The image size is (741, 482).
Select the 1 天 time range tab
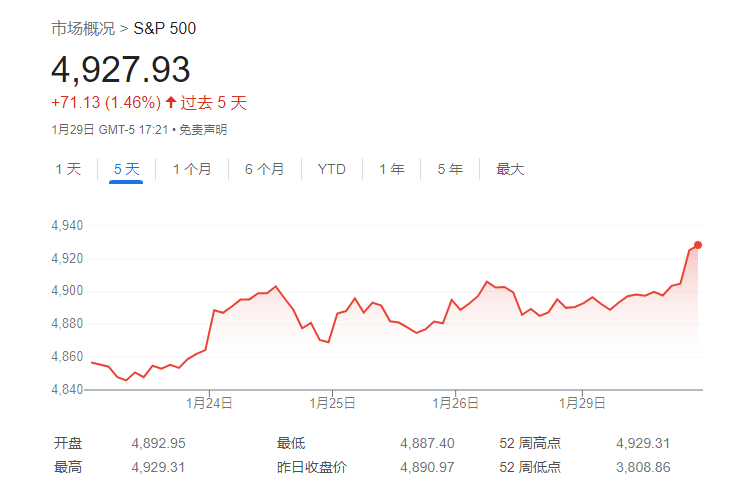68,169
